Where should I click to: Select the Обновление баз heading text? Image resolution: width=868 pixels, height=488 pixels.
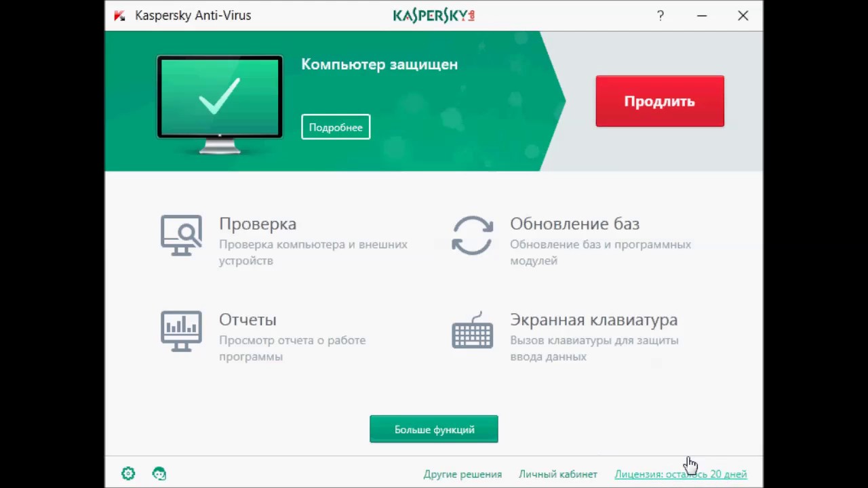[575, 224]
